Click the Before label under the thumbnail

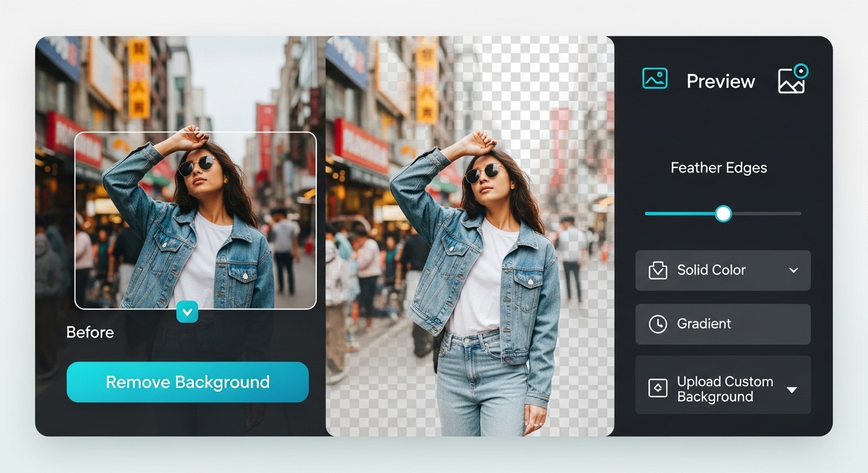click(x=90, y=333)
